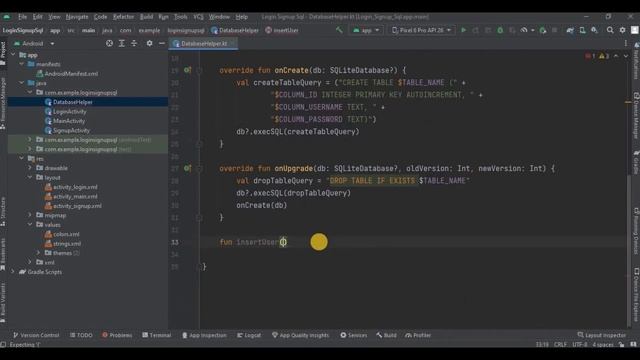Click the Make Project hammer icon

(339, 30)
